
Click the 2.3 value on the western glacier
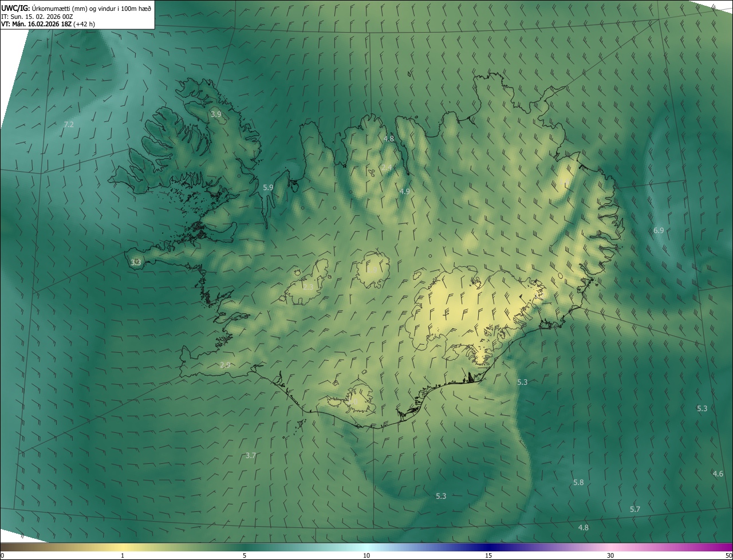[308, 287]
